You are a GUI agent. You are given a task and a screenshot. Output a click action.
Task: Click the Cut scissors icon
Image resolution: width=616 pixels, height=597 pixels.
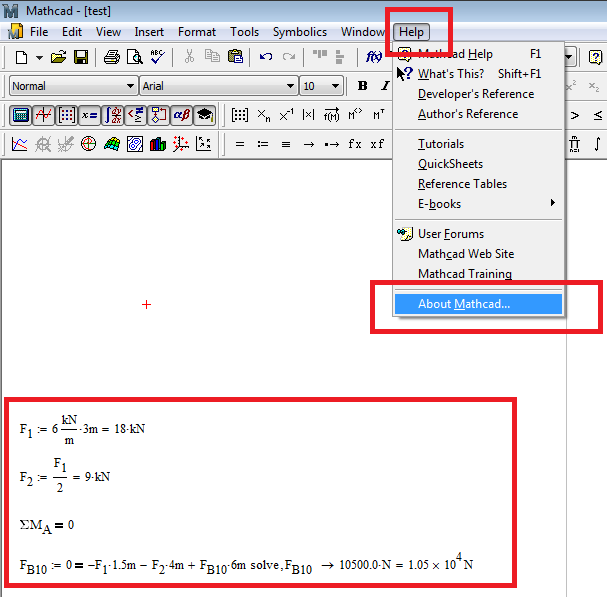coord(189,57)
